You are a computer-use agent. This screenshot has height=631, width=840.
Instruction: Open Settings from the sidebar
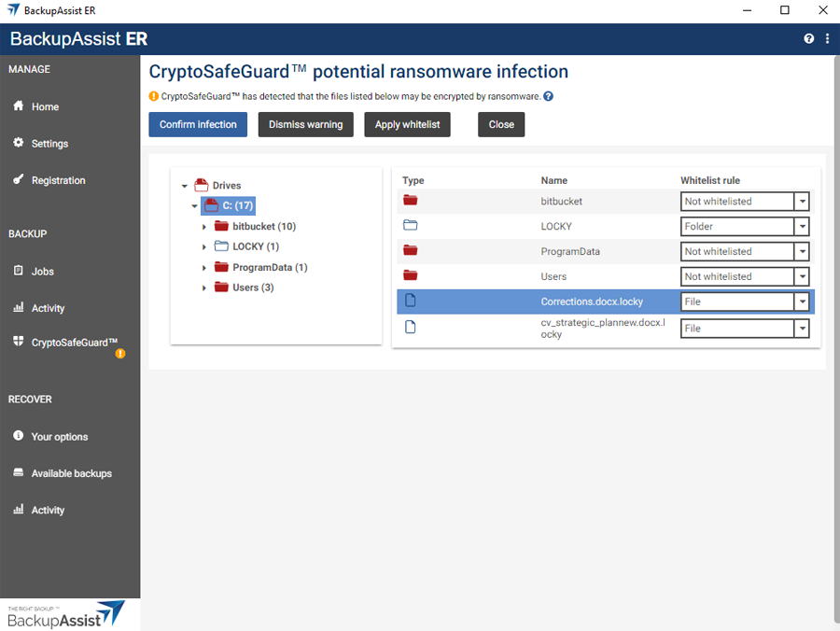49,144
